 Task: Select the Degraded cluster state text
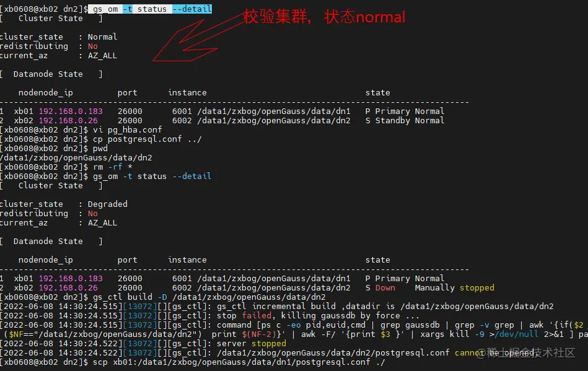(108, 204)
